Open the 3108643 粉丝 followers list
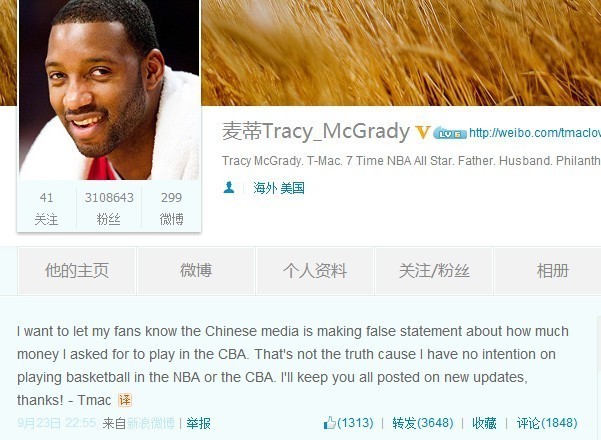Image resolution: width=601 pixels, height=440 pixels. pyautogui.click(x=109, y=208)
